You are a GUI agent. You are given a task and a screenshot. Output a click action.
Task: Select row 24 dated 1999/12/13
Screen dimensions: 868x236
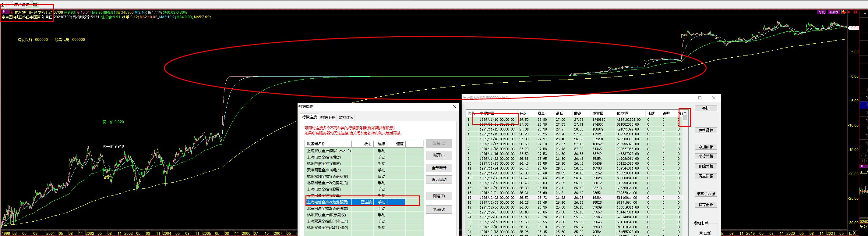(574, 232)
